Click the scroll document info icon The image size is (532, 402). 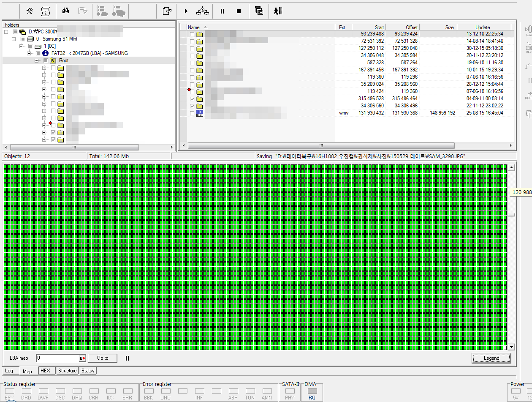pos(45,11)
